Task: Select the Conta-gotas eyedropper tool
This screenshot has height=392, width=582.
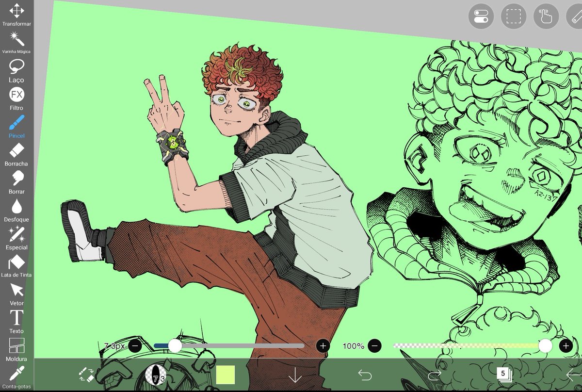Action: [16, 377]
